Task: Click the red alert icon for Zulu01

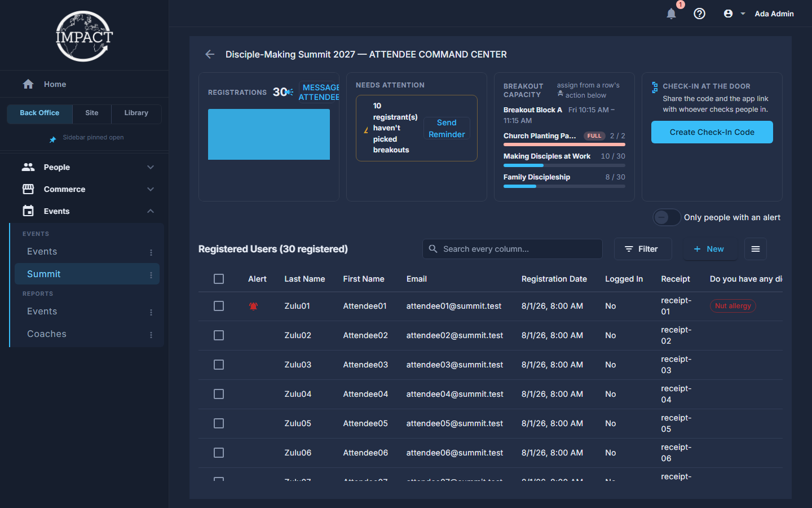Action: pos(253,306)
